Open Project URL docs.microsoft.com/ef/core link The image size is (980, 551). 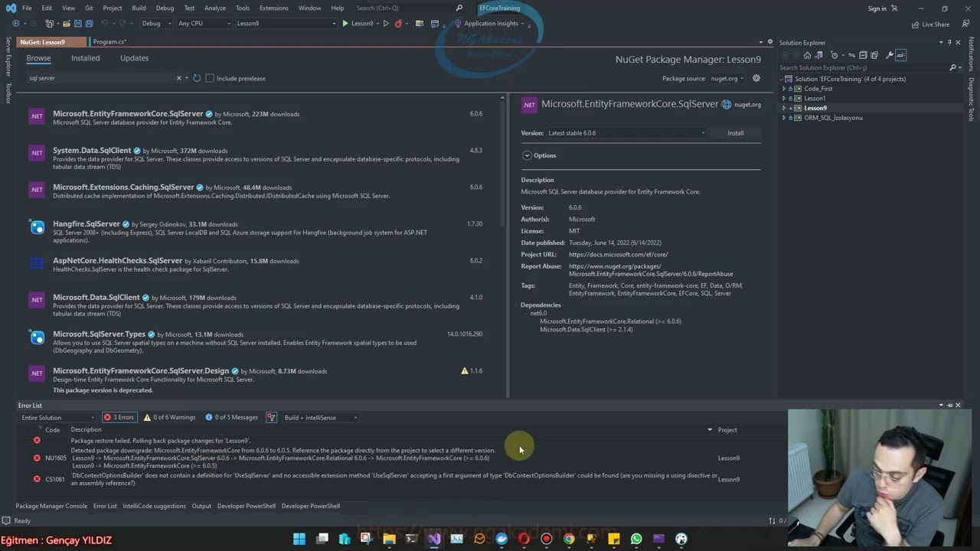tap(619, 254)
